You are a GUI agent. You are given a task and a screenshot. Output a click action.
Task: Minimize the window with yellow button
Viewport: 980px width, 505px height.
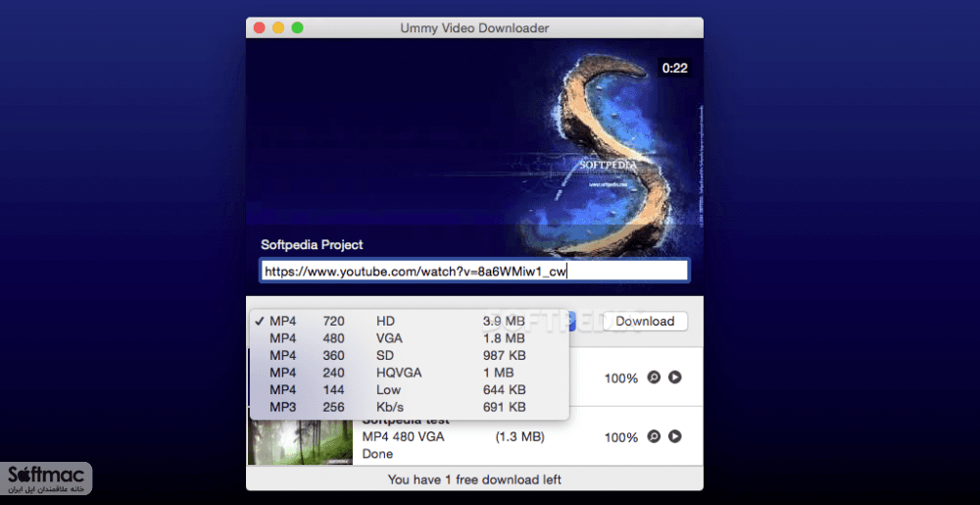278,27
